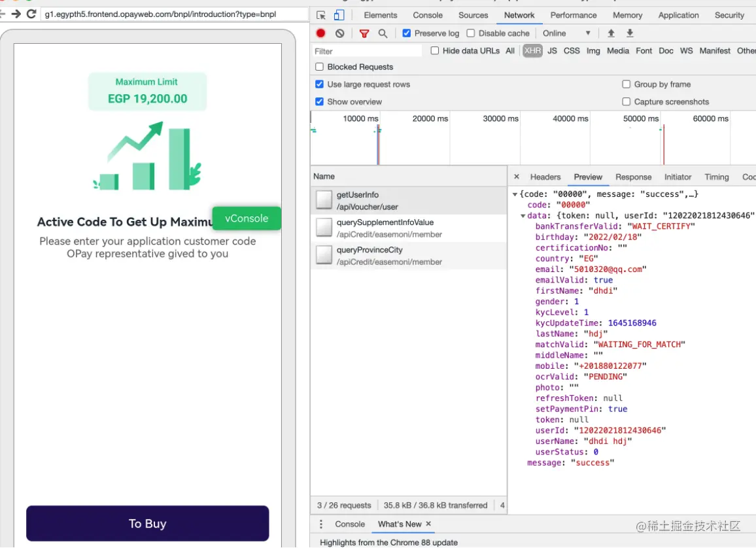
Task: Filter requests by Media type
Action: click(617, 50)
